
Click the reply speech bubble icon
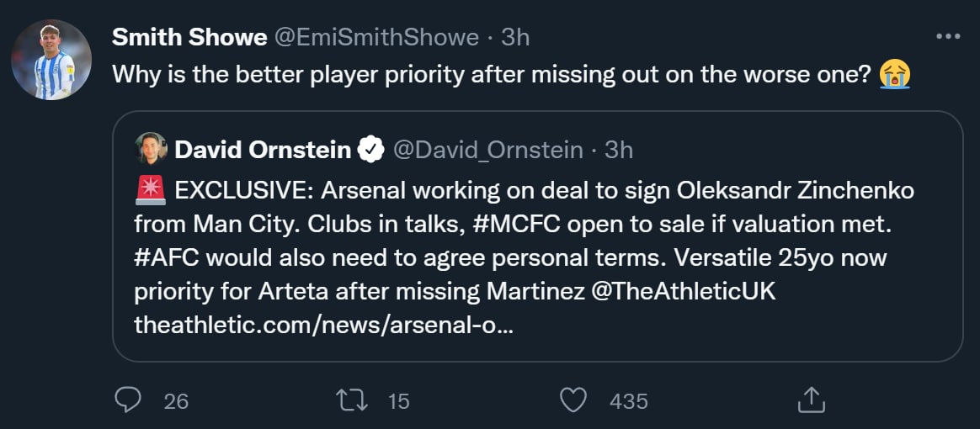point(127,400)
